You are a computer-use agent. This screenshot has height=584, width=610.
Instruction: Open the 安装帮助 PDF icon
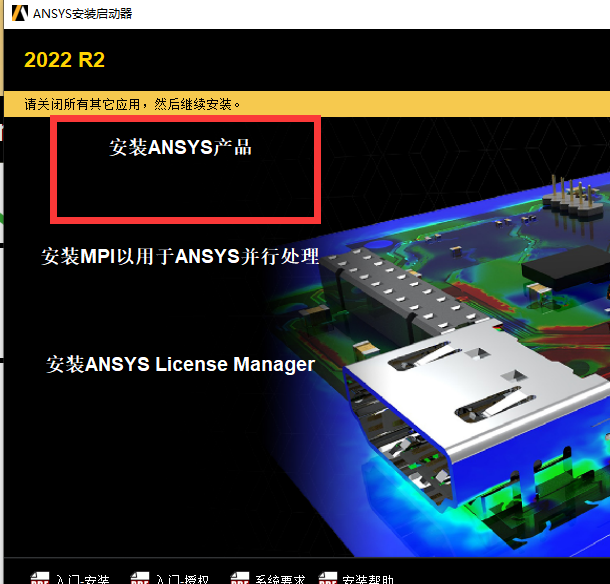pyautogui.click(x=328, y=578)
